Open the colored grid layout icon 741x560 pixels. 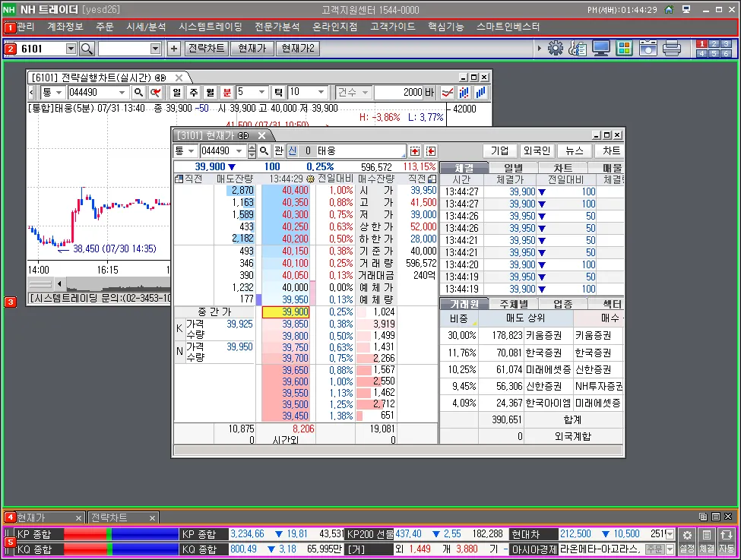pyautogui.click(x=624, y=48)
